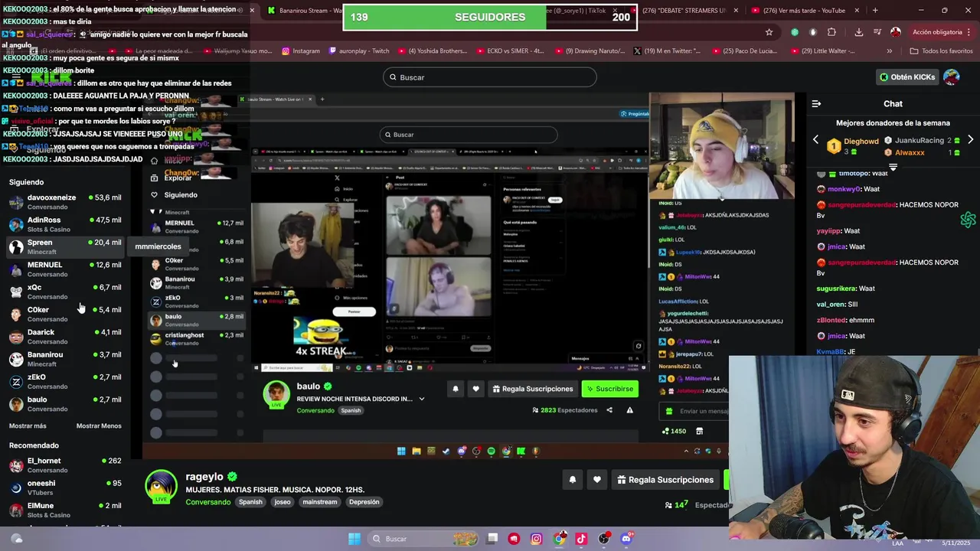Click Regala Suscripciones under baulo's stream
Image resolution: width=980 pixels, height=551 pixels.
[532, 389]
